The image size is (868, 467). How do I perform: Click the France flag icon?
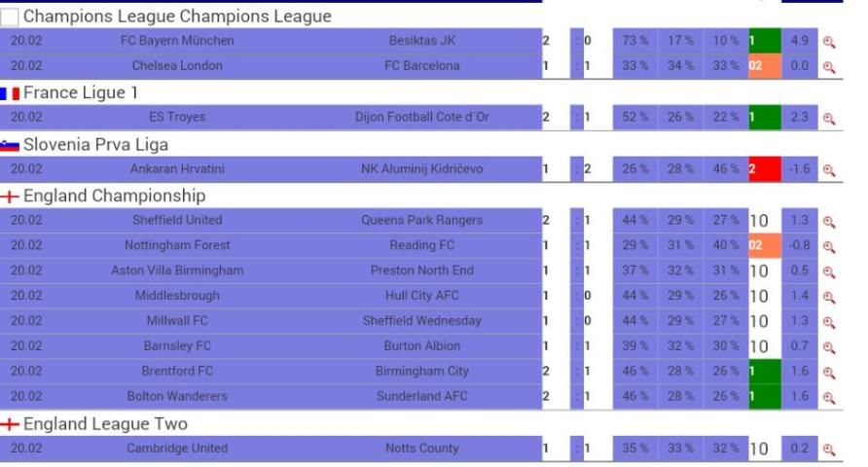(10, 93)
